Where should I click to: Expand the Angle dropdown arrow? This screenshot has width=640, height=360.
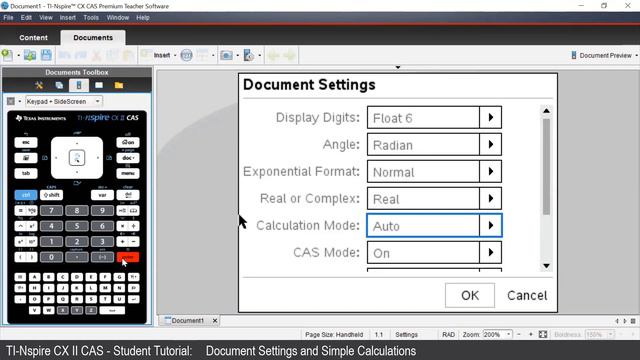(x=491, y=144)
